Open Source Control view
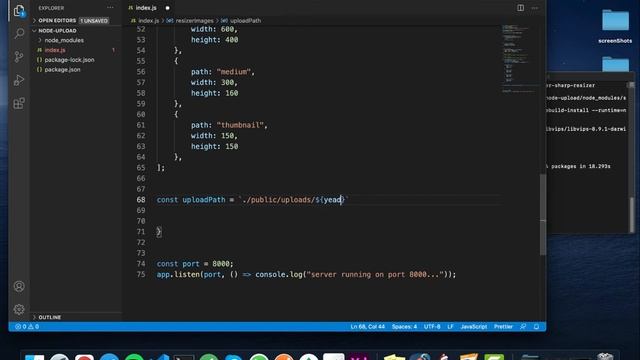The image size is (640, 360). point(19,57)
